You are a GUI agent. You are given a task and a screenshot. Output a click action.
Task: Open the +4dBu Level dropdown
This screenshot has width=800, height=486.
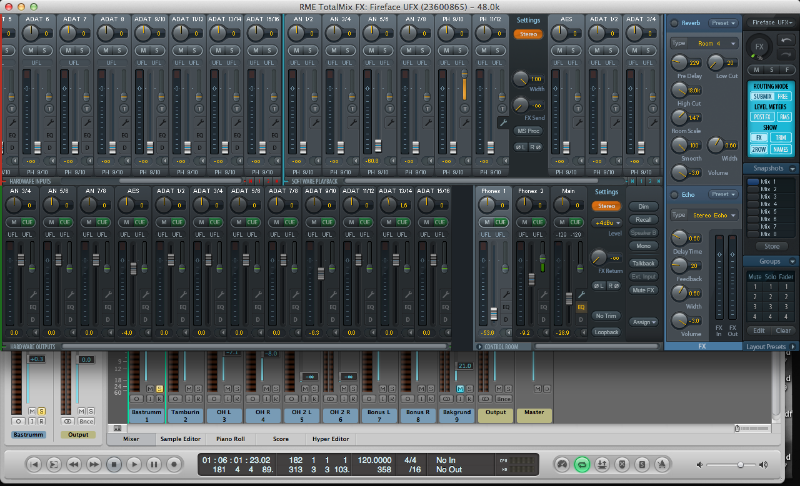[607, 223]
